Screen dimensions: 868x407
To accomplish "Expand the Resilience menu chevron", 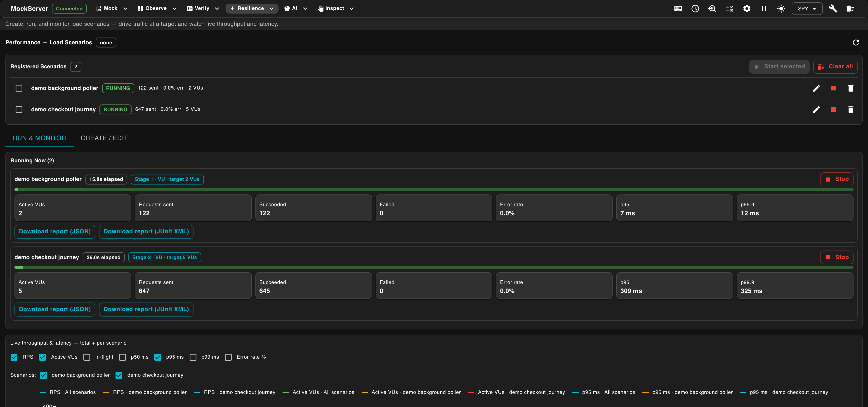I will (x=271, y=9).
